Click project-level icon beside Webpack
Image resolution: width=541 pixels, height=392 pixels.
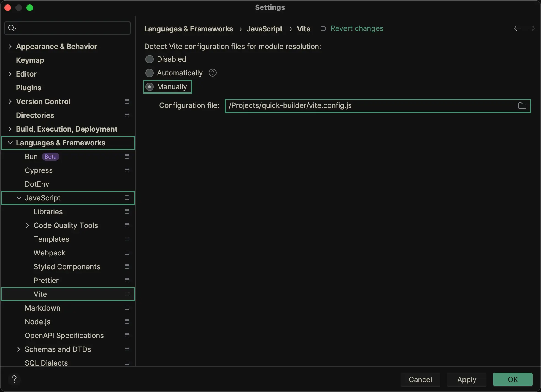127,253
